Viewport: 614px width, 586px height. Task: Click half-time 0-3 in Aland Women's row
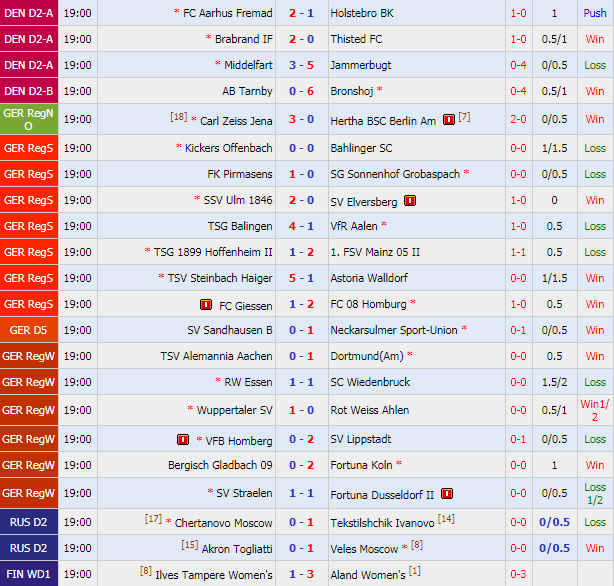518,574
